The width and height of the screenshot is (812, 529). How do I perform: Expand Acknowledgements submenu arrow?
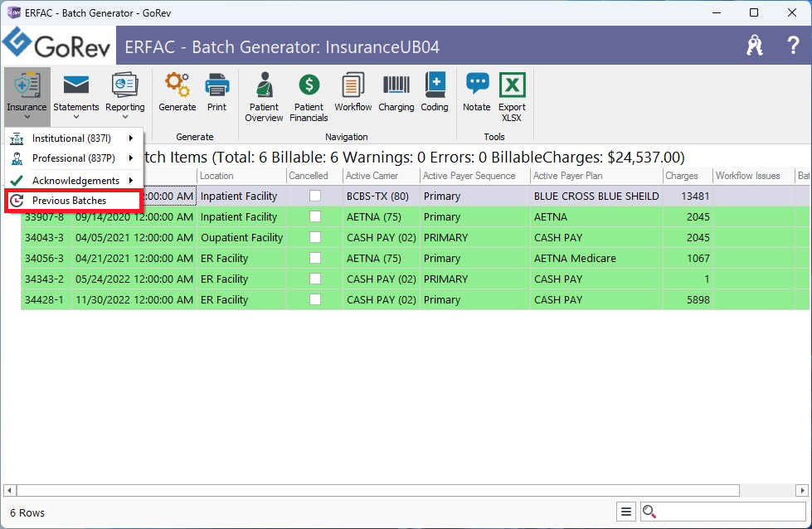click(x=131, y=180)
